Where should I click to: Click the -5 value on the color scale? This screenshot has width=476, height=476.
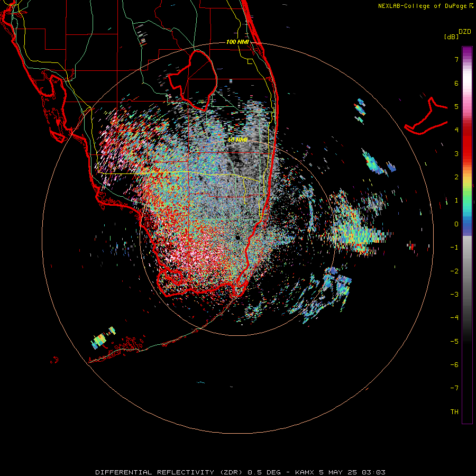point(454,342)
